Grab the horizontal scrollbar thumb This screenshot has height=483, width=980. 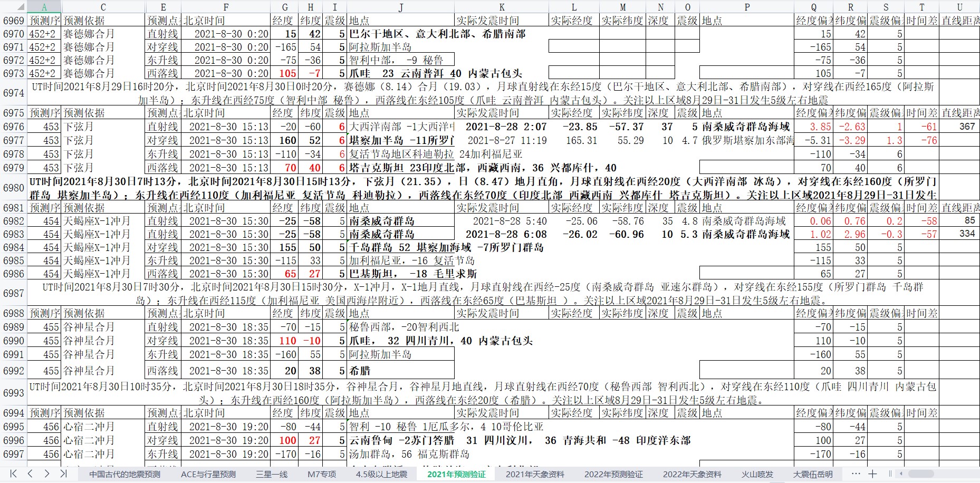click(x=921, y=474)
